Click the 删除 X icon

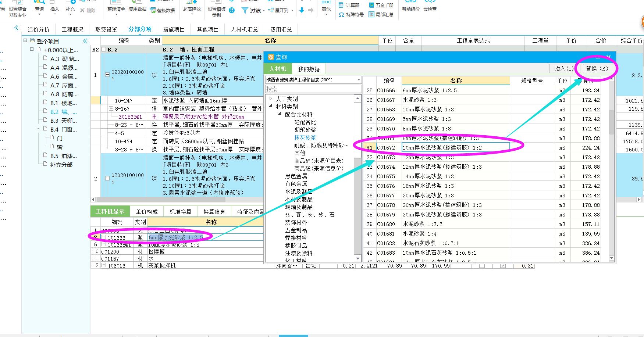coord(82,10)
